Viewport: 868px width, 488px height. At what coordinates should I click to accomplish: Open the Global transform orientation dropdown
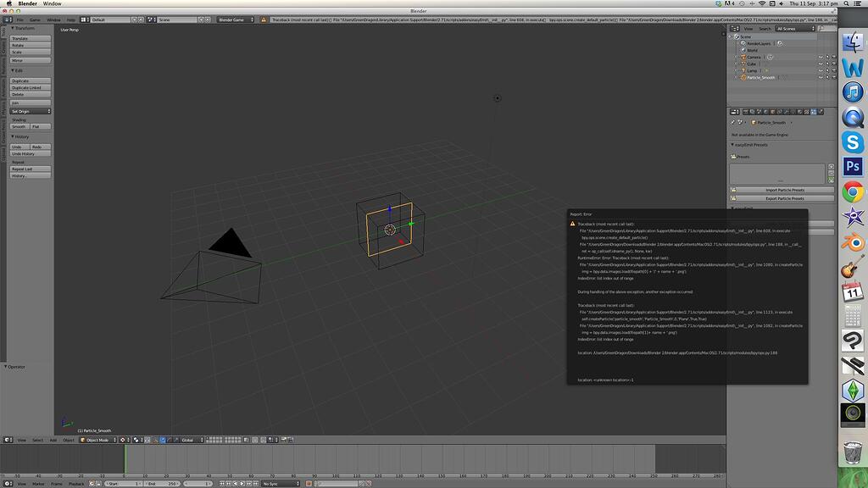click(192, 440)
